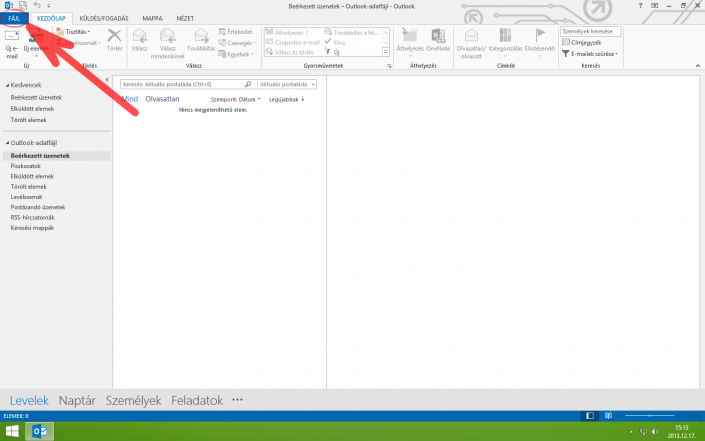Click the Törlés (delete) X icon
Viewport: 705px width, 441px height.
click(114, 37)
